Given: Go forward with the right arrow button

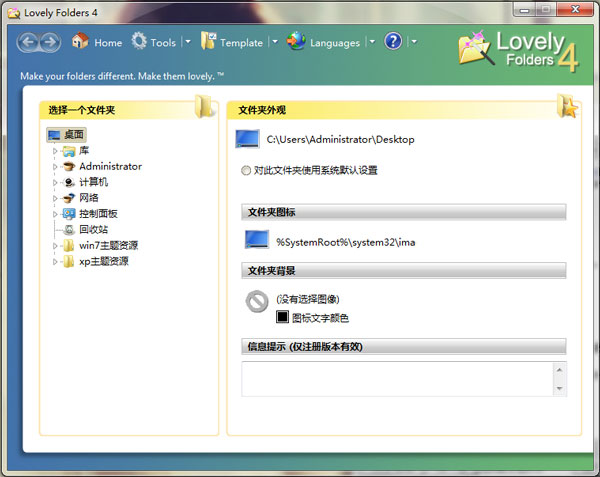Looking at the screenshot, I should [x=50, y=42].
